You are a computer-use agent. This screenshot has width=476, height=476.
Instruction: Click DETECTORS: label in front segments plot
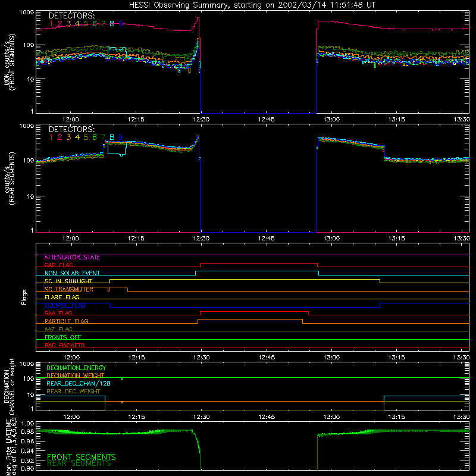[71, 16]
